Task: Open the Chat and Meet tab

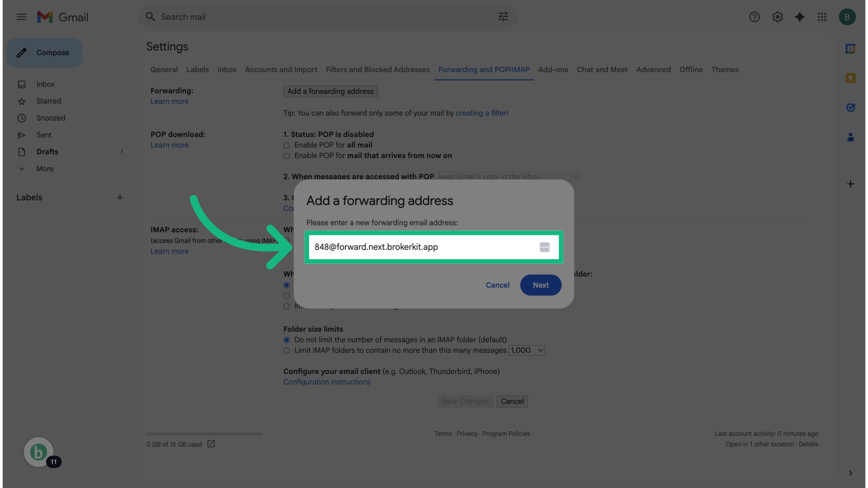Action: pos(602,70)
